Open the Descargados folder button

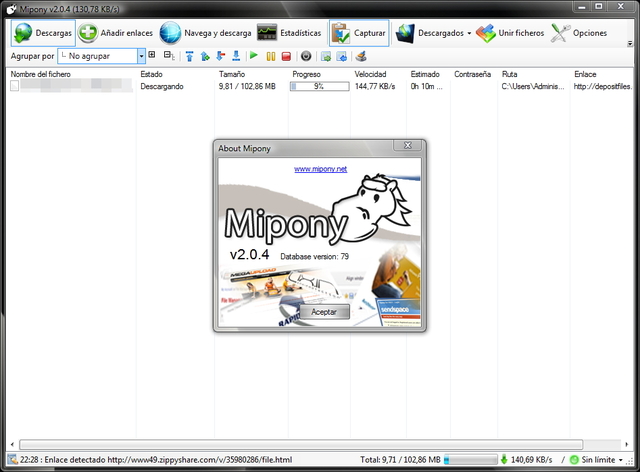point(429,33)
